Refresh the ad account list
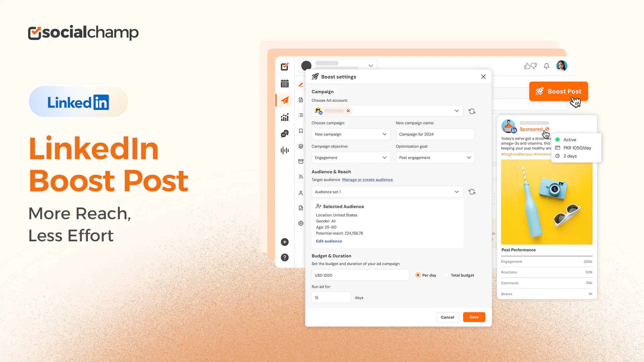 pos(472,111)
